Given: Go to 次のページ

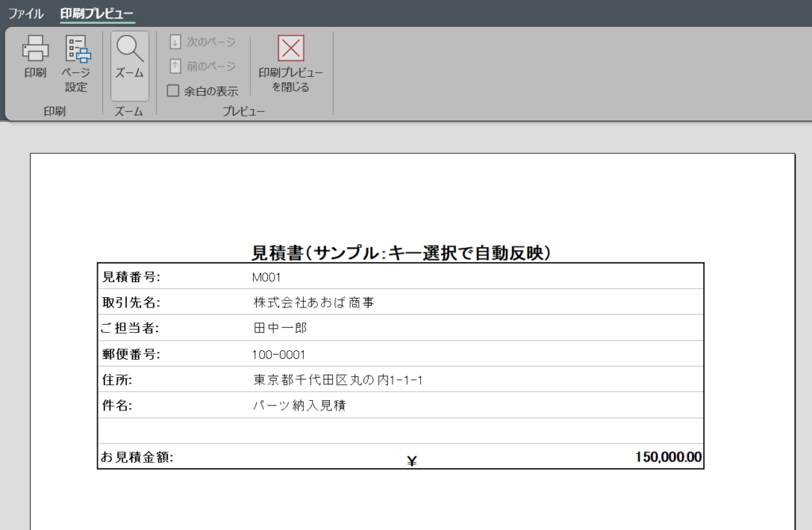Looking at the screenshot, I should pyautogui.click(x=202, y=42).
